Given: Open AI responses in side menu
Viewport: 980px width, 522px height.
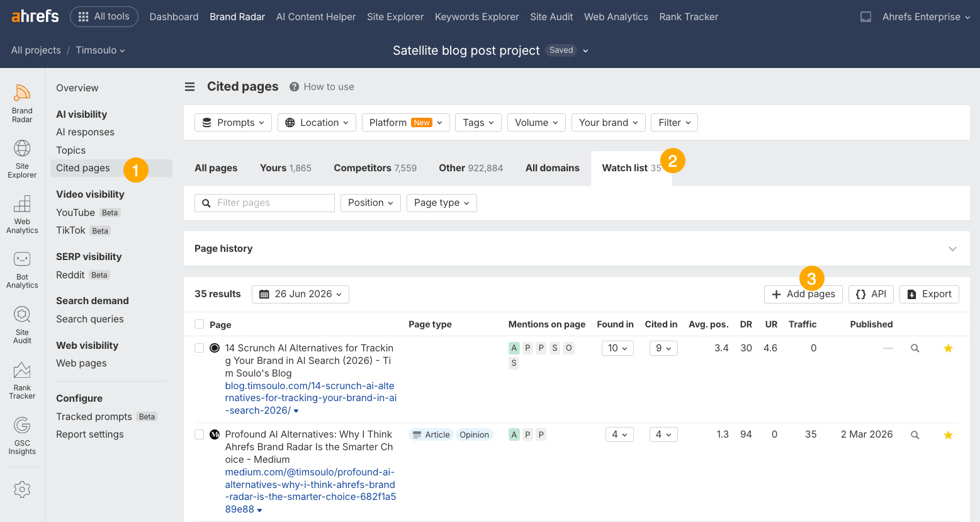Looking at the screenshot, I should point(85,132).
